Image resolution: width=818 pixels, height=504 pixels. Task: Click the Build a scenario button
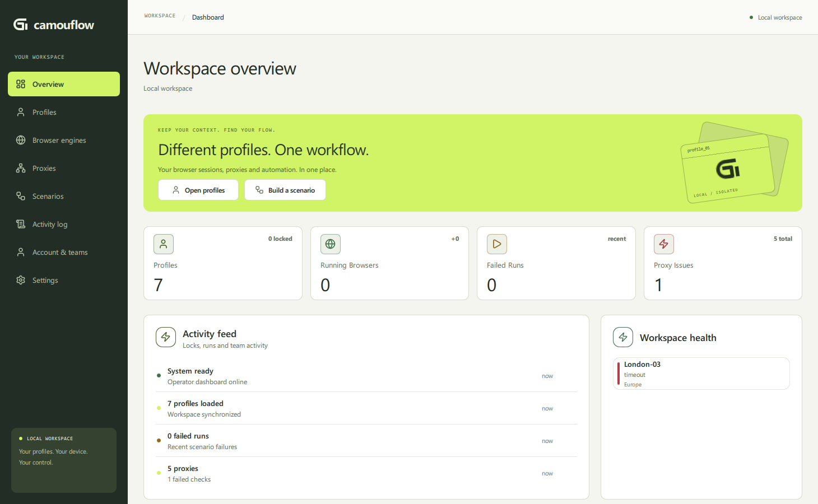point(285,190)
